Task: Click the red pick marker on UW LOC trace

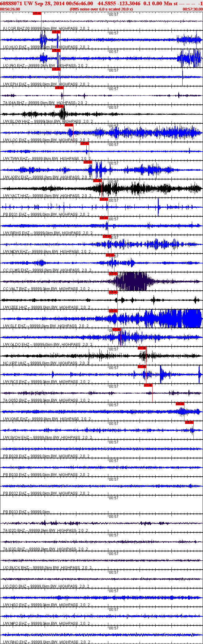Action: (x=69, y=125)
